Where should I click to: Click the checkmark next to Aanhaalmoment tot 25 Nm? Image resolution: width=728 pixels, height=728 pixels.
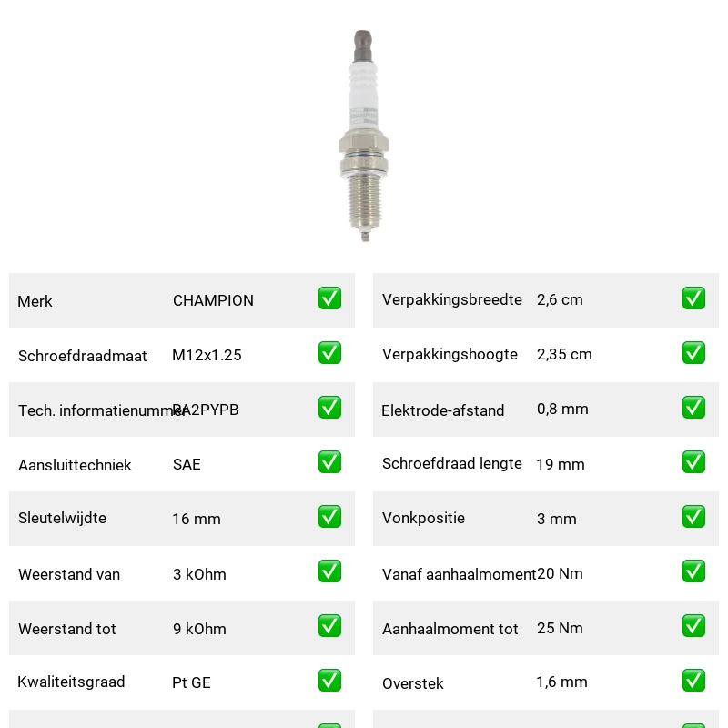693,626
